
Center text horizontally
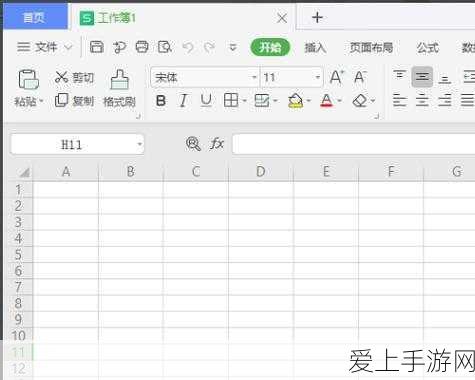(422, 100)
